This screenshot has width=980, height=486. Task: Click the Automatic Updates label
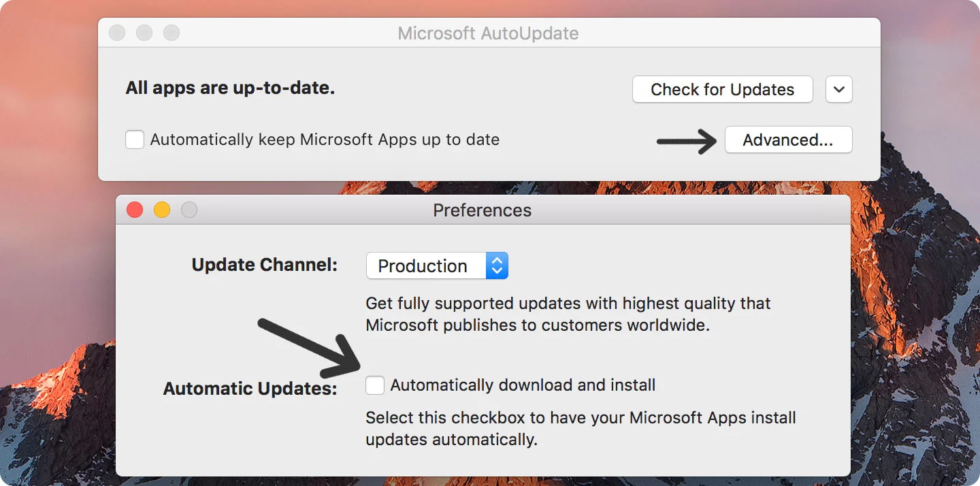point(250,389)
